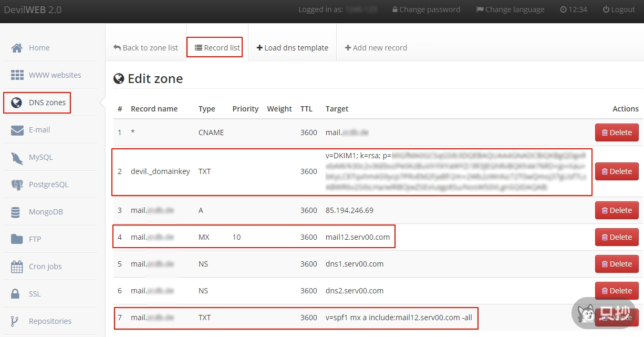This screenshot has height=337, width=644.
Task: Add a new DNS record
Action: pos(376,47)
